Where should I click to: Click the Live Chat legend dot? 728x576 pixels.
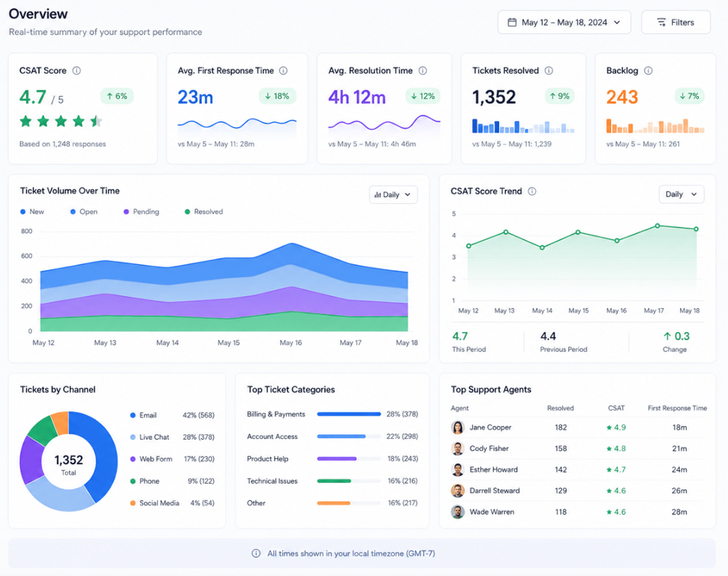pyautogui.click(x=133, y=437)
